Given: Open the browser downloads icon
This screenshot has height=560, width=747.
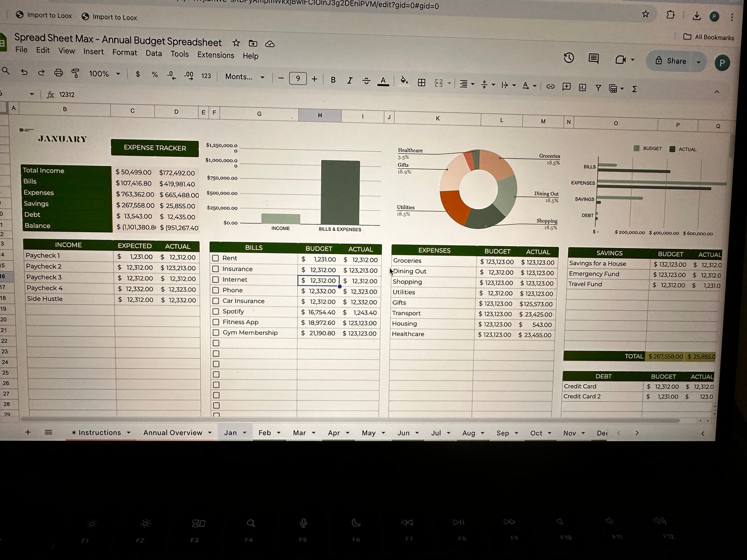Looking at the screenshot, I should click(x=696, y=16).
